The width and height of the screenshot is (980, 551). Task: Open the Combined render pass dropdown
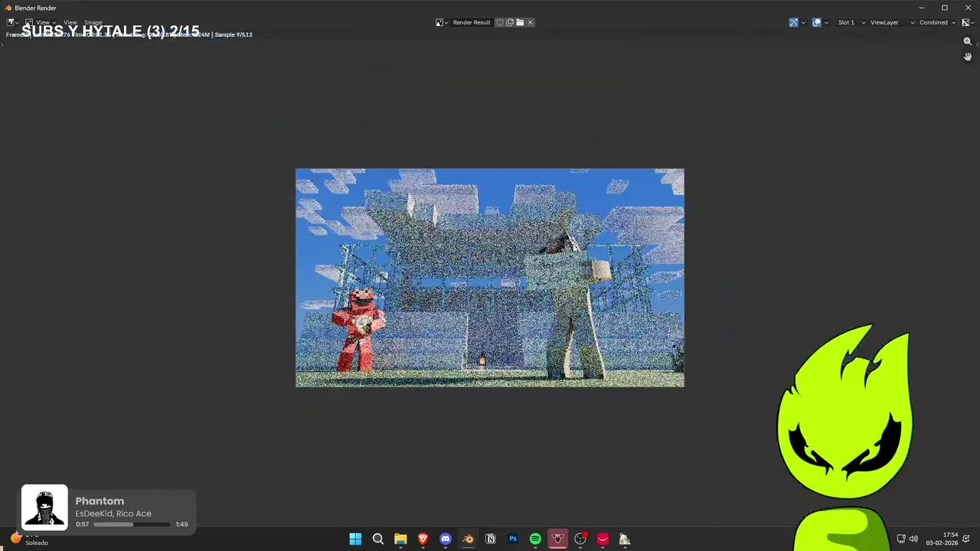point(937,22)
